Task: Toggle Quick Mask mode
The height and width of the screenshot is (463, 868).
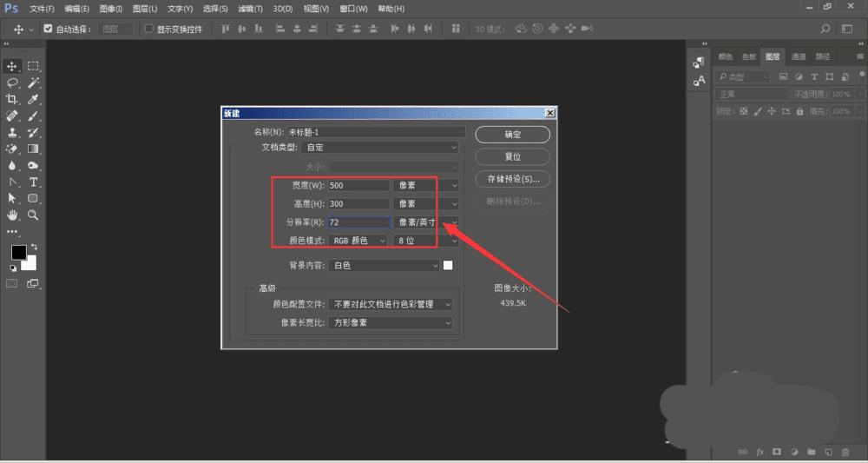Action: tap(11, 283)
